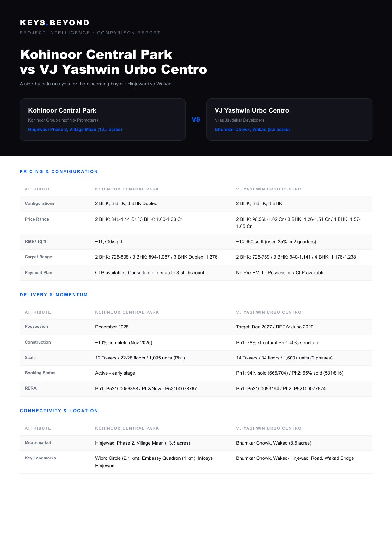
Task: Click Yashwin price '2 BHK: 96.56L-1.02 Cr' cell
Action: point(298,223)
